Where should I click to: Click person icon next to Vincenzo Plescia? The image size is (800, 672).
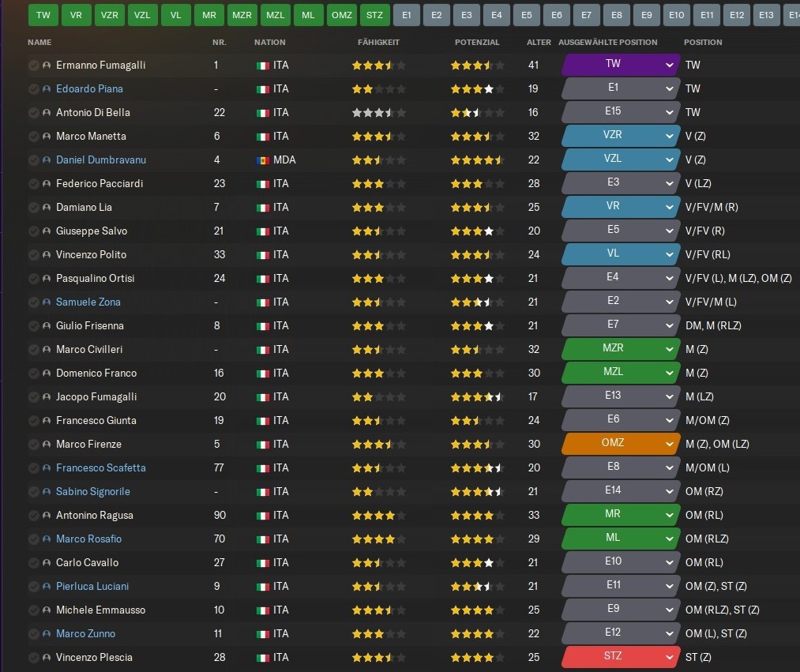click(x=47, y=658)
